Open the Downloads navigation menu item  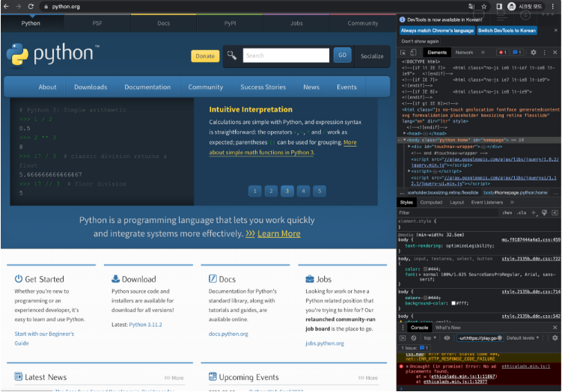click(x=91, y=87)
